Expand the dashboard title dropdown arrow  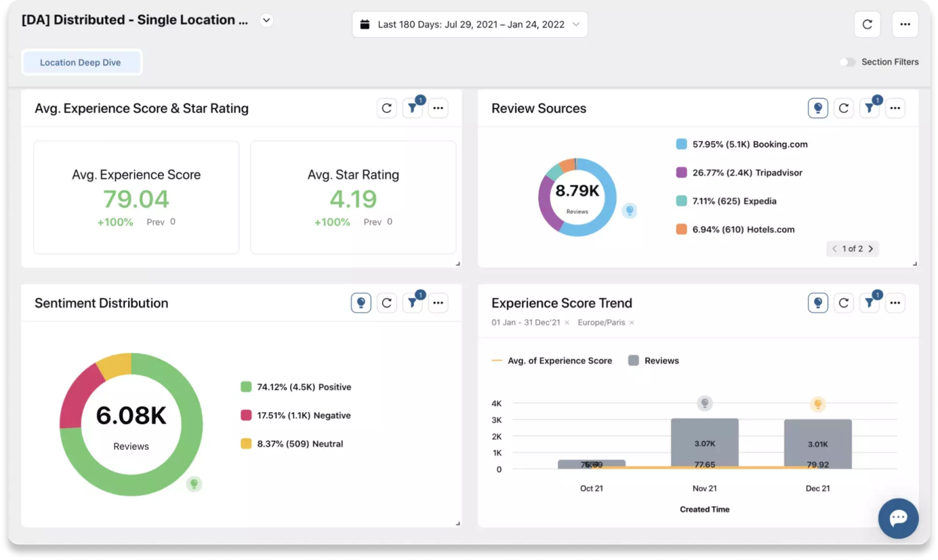pos(267,21)
